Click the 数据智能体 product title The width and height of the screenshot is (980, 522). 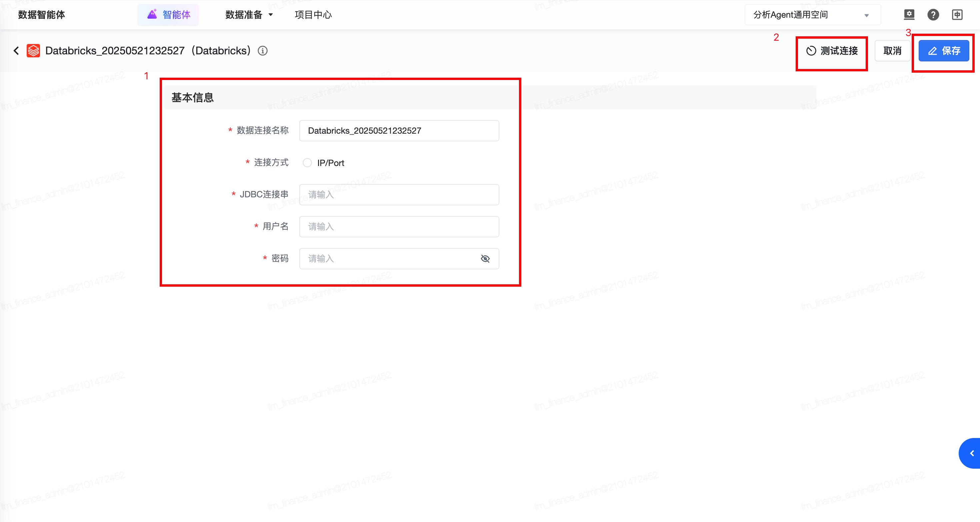pyautogui.click(x=41, y=15)
